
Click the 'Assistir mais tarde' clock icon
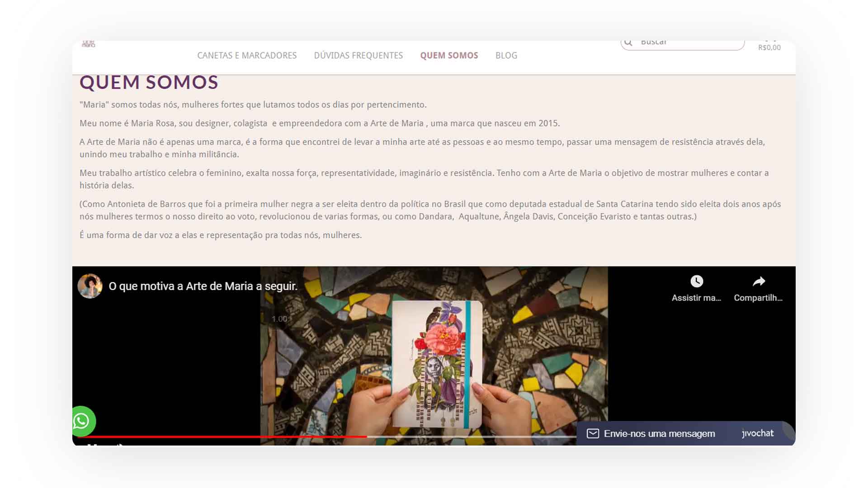pyautogui.click(x=697, y=281)
